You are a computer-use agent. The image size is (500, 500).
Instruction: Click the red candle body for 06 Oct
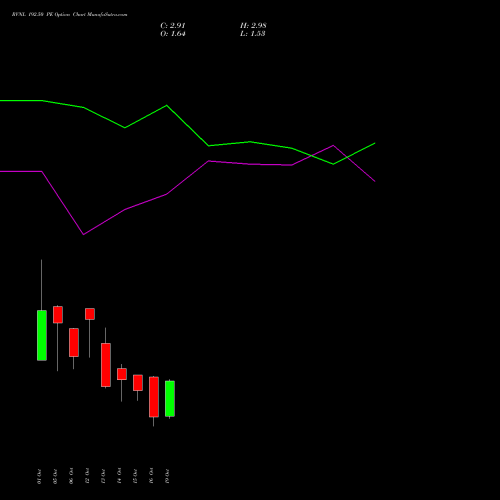tap(74, 343)
